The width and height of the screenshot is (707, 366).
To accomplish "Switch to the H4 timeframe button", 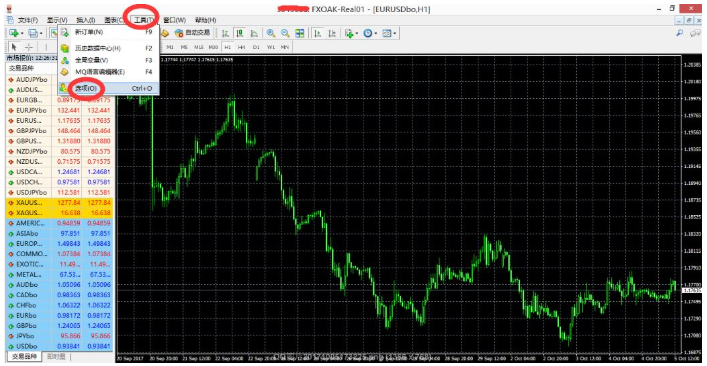I will [242, 47].
